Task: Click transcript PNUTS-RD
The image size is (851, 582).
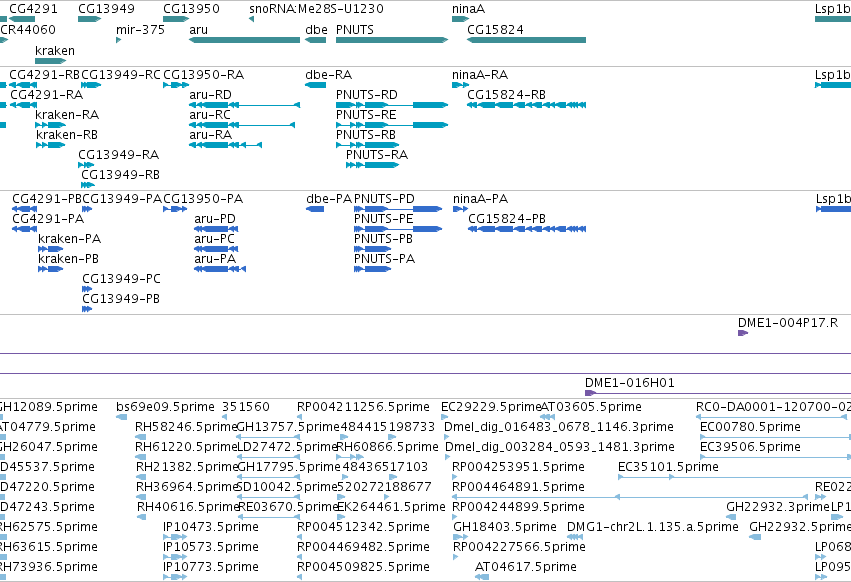Action: pyautogui.click(x=392, y=105)
